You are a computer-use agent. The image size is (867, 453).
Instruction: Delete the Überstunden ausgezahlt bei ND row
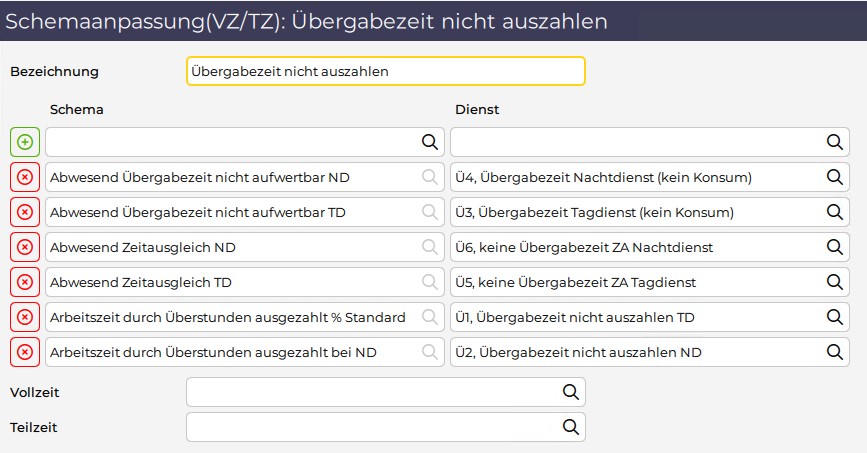[25, 352]
